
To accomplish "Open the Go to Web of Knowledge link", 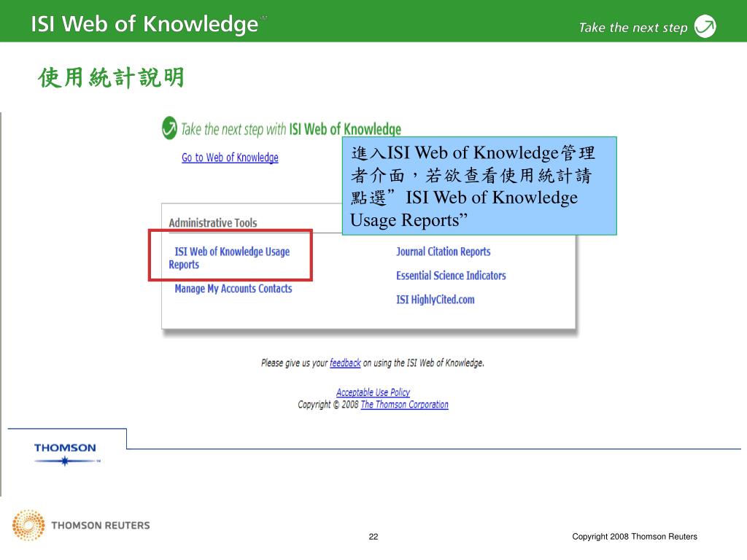I will coord(230,157).
